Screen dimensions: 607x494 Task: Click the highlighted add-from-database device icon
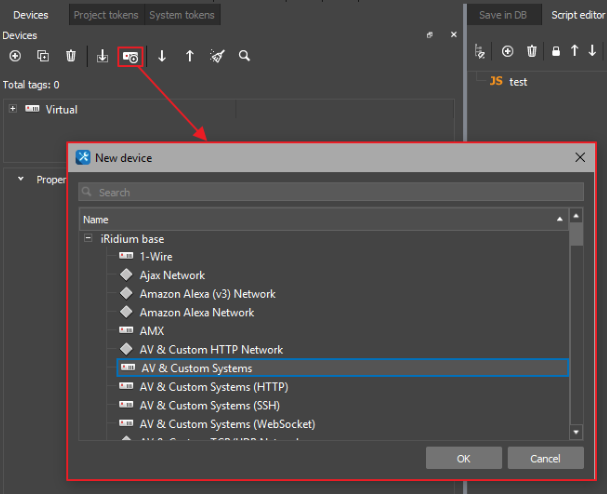pos(130,57)
